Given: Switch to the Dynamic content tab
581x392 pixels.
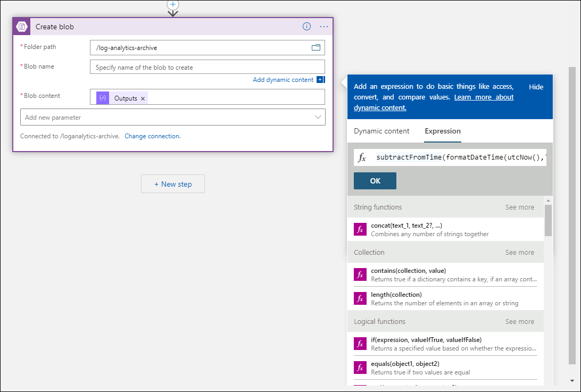Looking at the screenshot, I should click(381, 131).
